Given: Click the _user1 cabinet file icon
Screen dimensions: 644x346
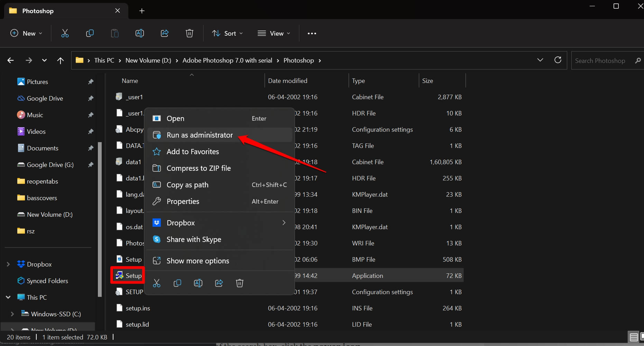Looking at the screenshot, I should coord(119,97).
